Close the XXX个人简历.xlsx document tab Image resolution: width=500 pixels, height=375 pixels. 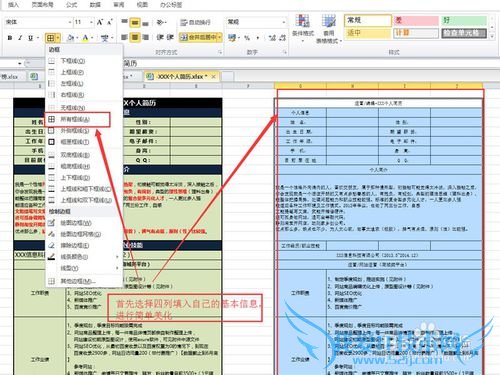(x=213, y=77)
